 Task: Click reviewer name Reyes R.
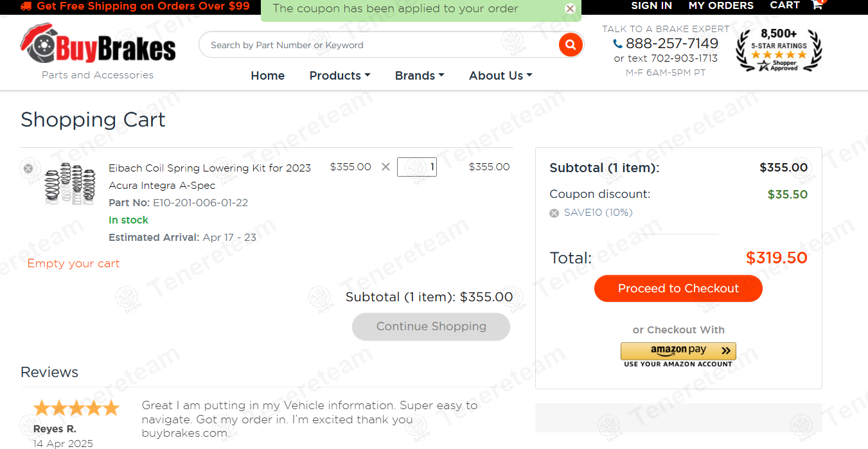tap(55, 429)
